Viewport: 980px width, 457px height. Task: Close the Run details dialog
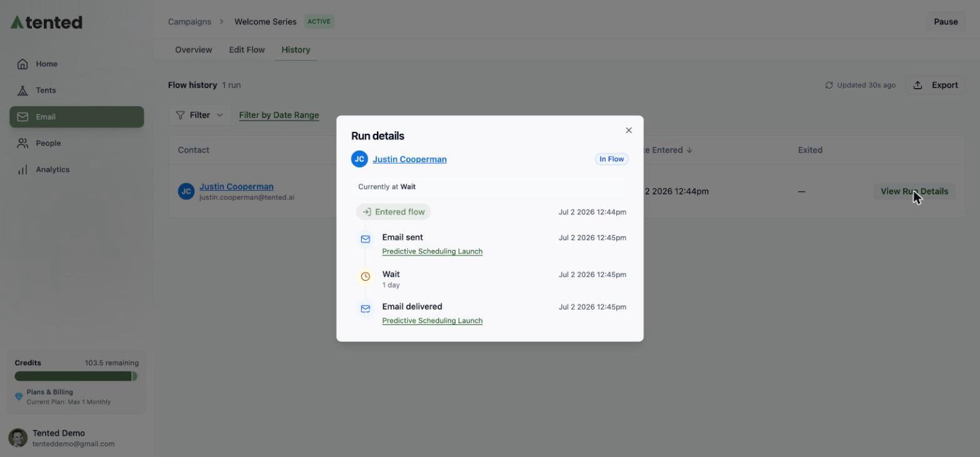tap(629, 130)
